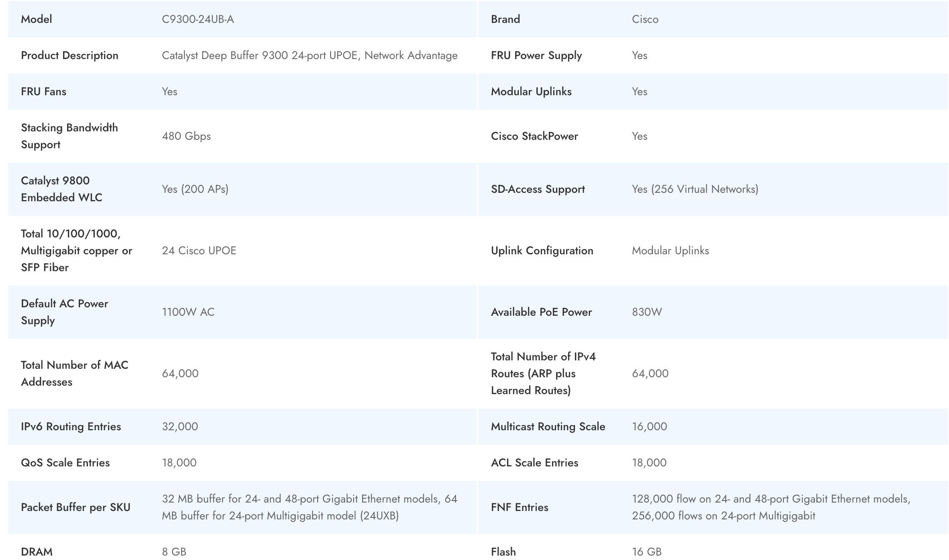Click the Total Number of MAC Addresses label
Image resolution: width=949 pixels, height=560 pixels.
pyautogui.click(x=74, y=373)
